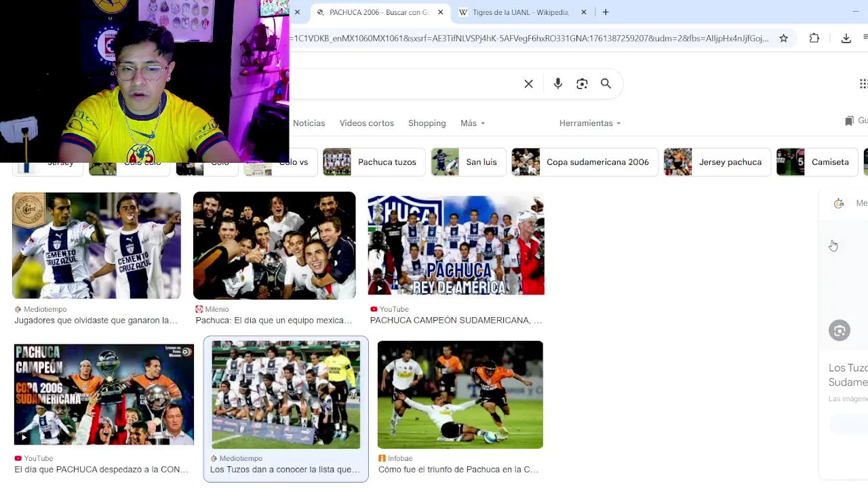Switch to Tigres de la UANL Wikipedia tab

522,12
